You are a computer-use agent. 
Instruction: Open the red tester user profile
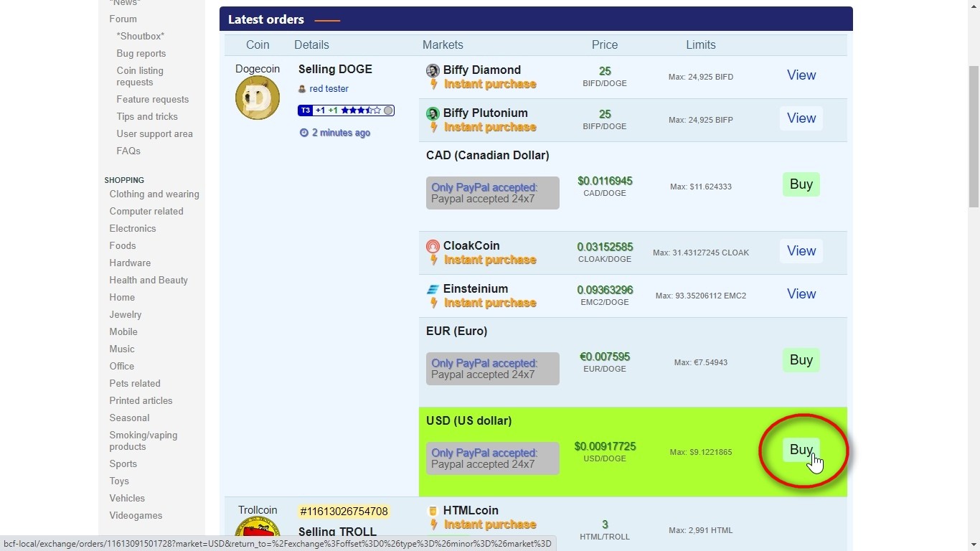pyautogui.click(x=329, y=89)
